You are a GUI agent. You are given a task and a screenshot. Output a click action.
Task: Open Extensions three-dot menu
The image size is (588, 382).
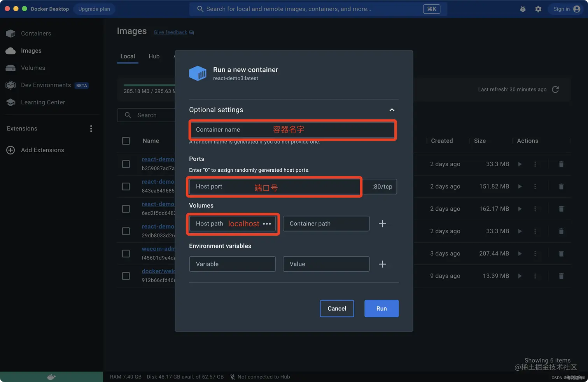click(91, 129)
